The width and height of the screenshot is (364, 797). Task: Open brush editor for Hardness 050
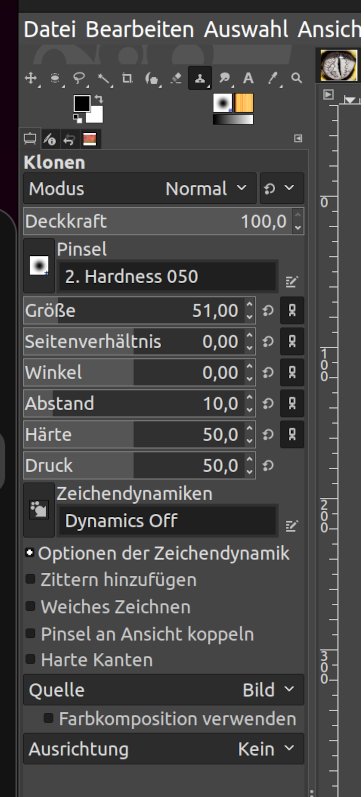tap(291, 280)
